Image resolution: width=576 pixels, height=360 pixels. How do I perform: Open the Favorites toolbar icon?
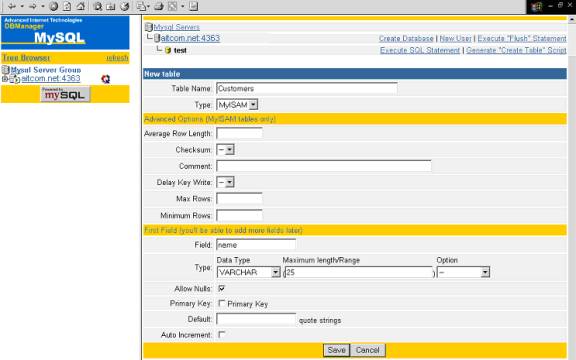(111, 6)
